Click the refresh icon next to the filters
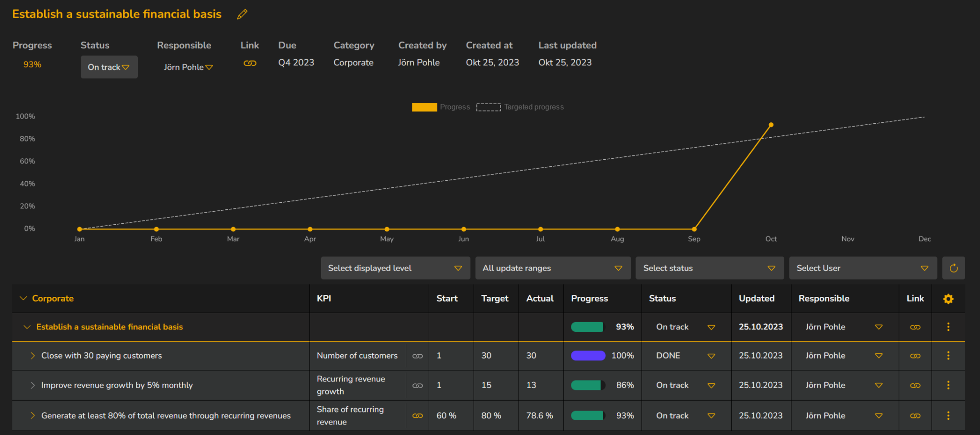The width and height of the screenshot is (980, 435). coord(954,268)
